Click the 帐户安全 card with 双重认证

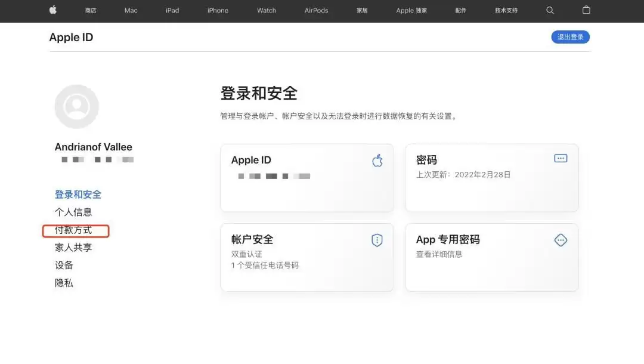pyautogui.click(x=306, y=257)
